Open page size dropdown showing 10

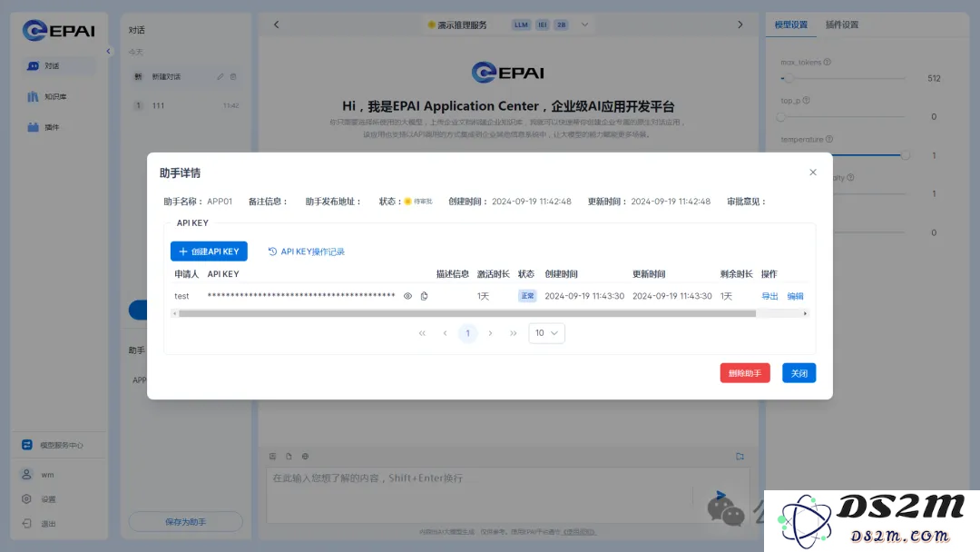click(546, 333)
